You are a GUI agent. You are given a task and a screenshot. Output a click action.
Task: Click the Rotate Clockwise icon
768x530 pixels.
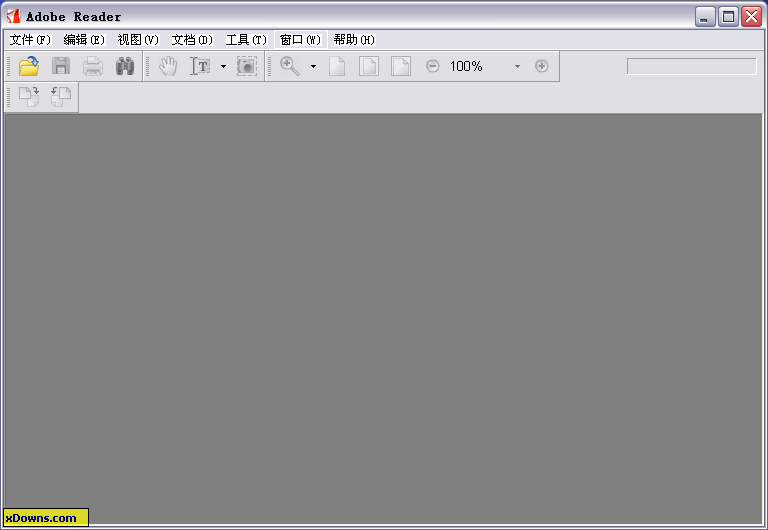pos(29,96)
